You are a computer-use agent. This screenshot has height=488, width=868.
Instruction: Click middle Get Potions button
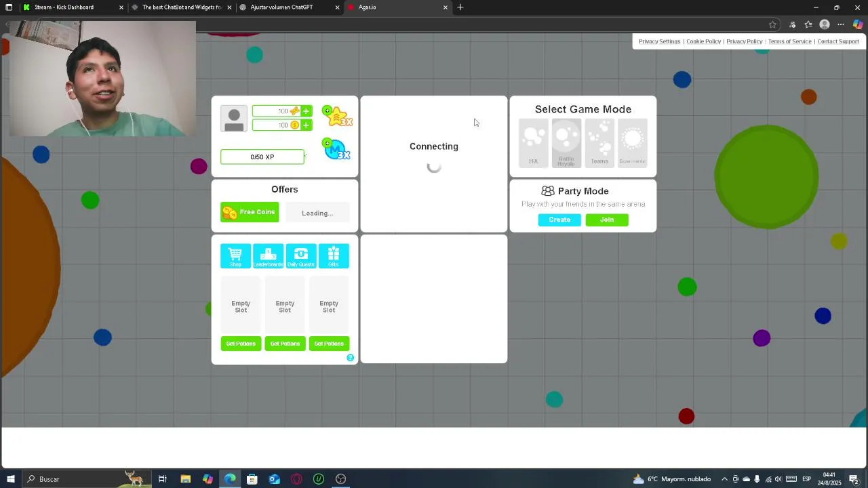pyautogui.click(x=285, y=344)
